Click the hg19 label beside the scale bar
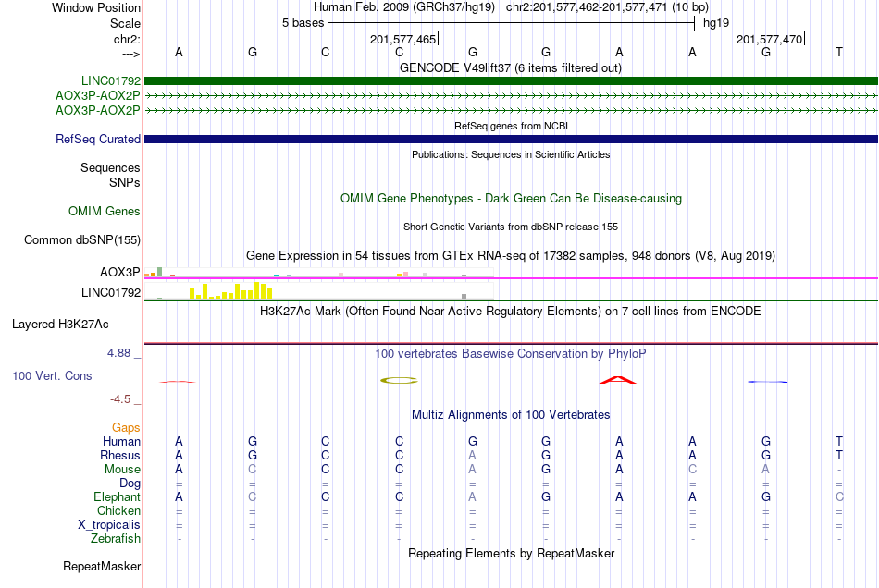 click(x=716, y=23)
